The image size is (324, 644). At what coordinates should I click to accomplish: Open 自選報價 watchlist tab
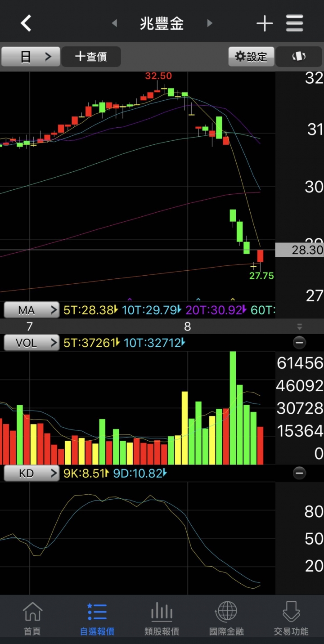[97, 618]
